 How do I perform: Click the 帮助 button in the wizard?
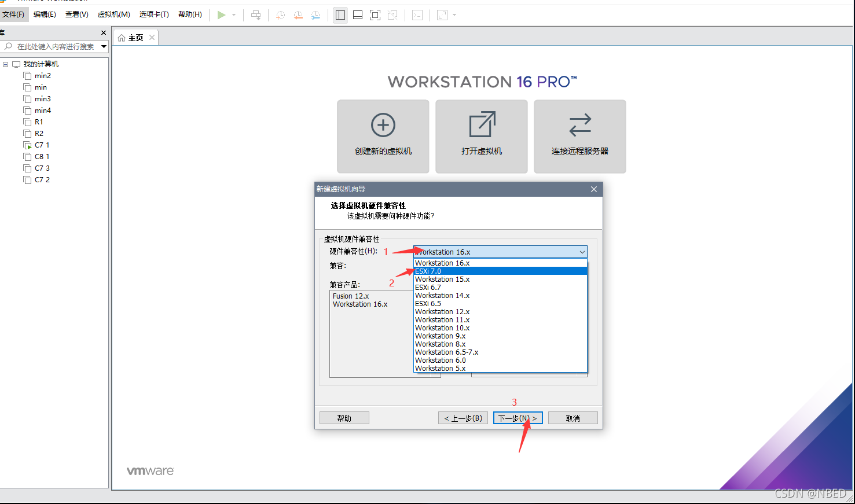click(x=344, y=418)
